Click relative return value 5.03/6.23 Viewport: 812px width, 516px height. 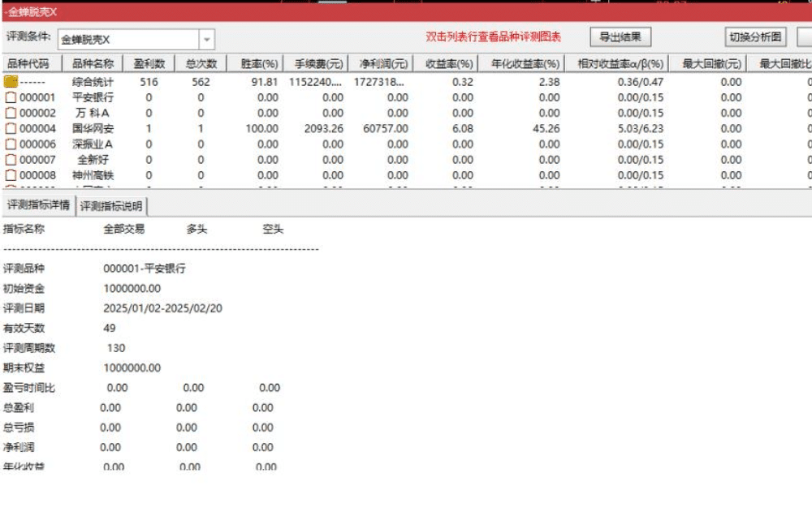coord(640,128)
